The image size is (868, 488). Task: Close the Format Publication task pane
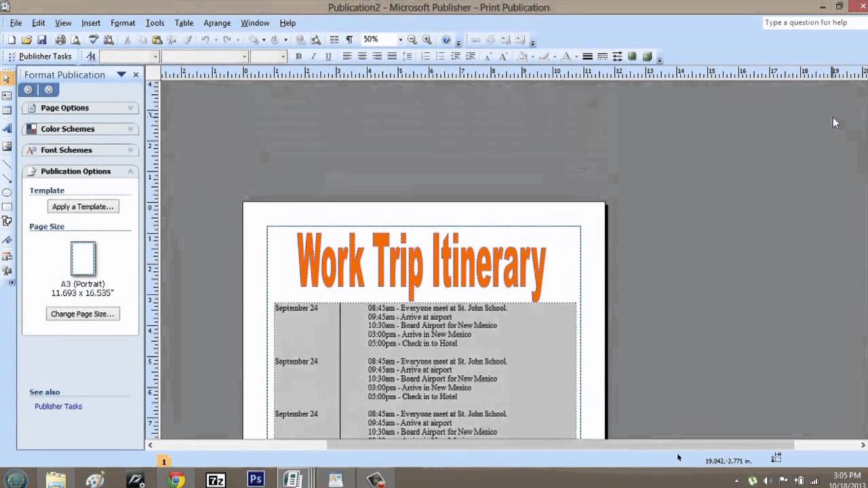pos(136,75)
